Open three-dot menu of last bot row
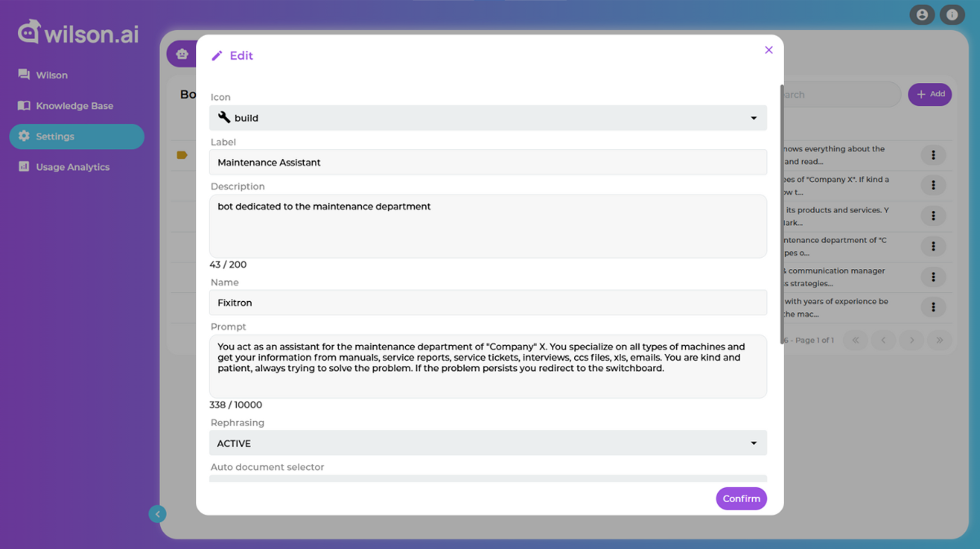 click(x=933, y=307)
